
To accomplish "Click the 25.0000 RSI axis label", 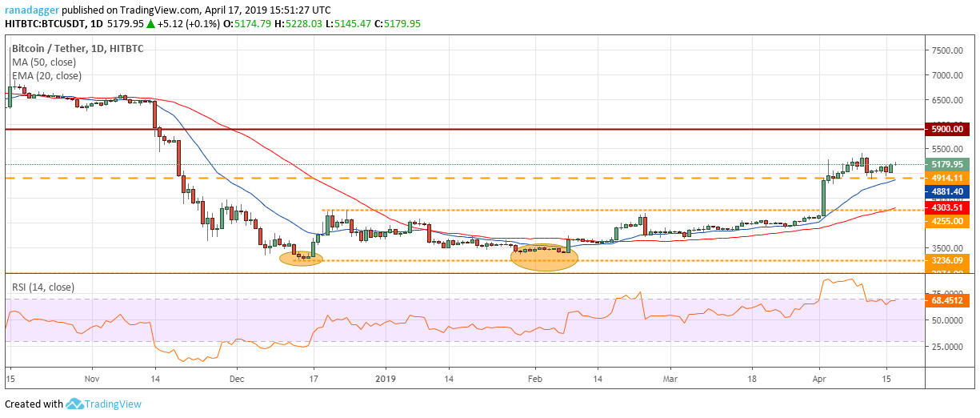I will coord(946,347).
